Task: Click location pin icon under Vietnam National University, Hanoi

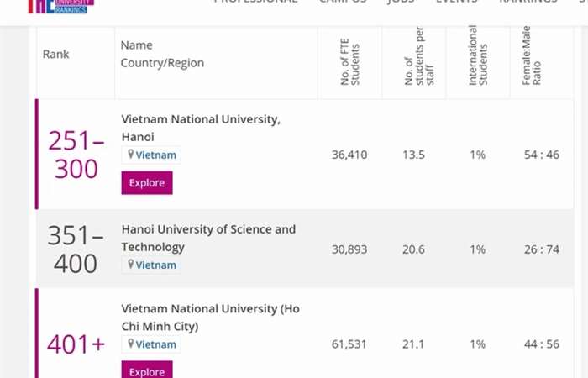Action: point(130,154)
